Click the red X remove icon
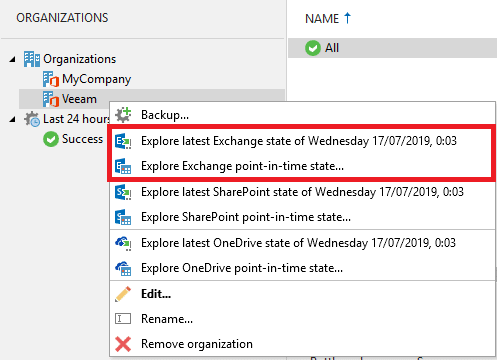 (x=123, y=344)
